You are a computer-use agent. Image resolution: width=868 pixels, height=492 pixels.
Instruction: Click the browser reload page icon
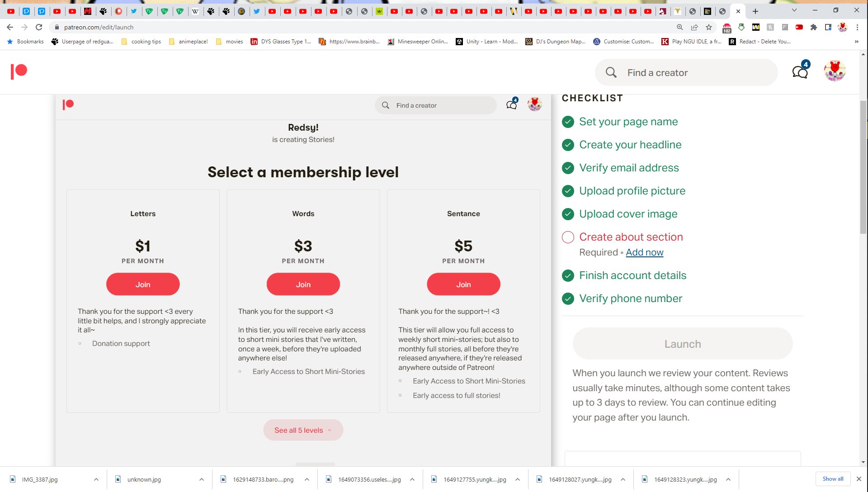click(x=39, y=27)
